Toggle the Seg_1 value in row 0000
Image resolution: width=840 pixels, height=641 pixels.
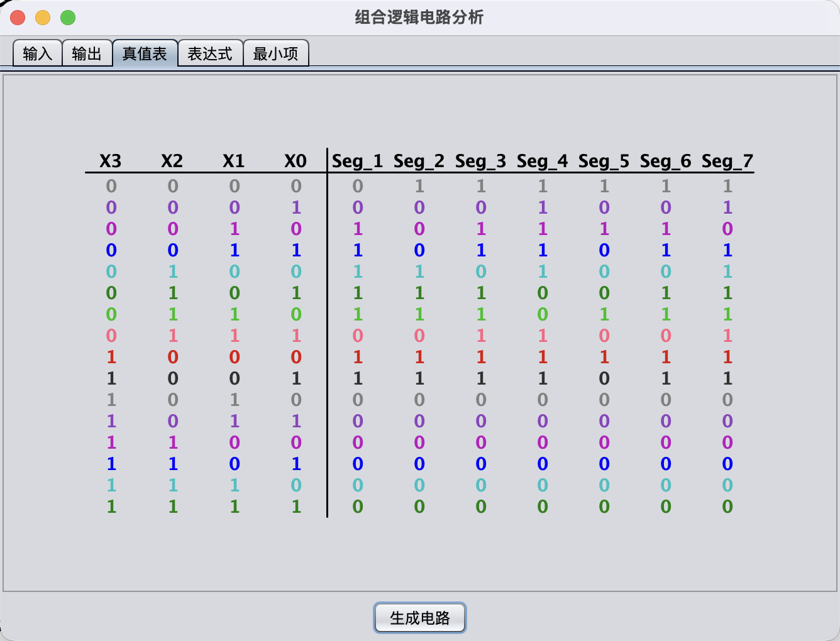(358, 186)
